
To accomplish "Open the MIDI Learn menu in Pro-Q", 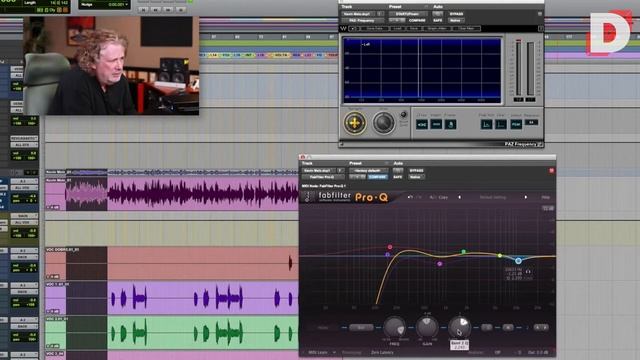I will [x=322, y=352].
